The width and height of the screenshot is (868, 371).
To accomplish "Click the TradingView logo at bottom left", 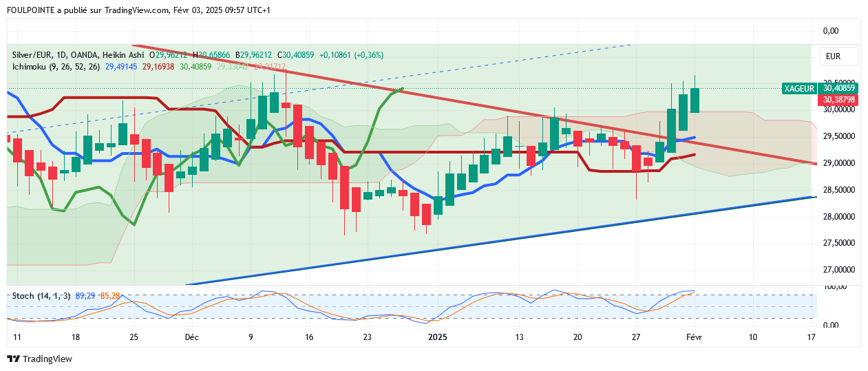I will click(39, 359).
